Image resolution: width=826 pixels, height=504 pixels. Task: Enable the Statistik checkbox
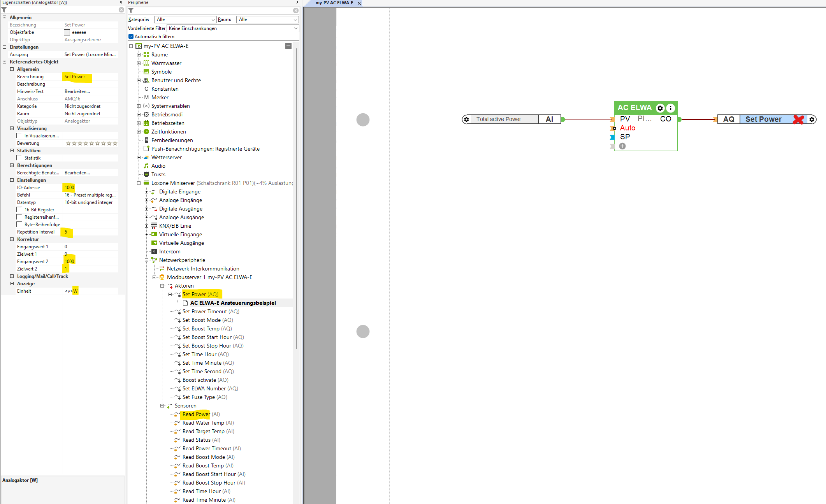pos(19,158)
